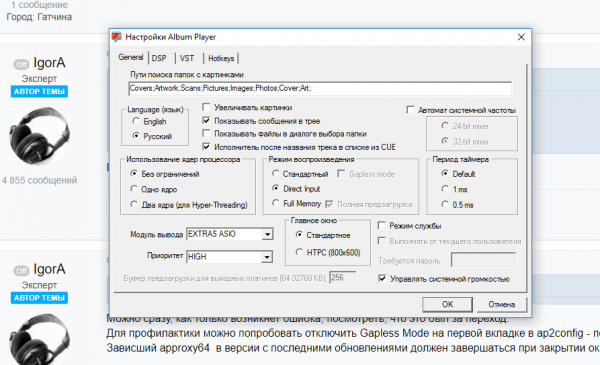Click OK to apply settings

[447, 304]
